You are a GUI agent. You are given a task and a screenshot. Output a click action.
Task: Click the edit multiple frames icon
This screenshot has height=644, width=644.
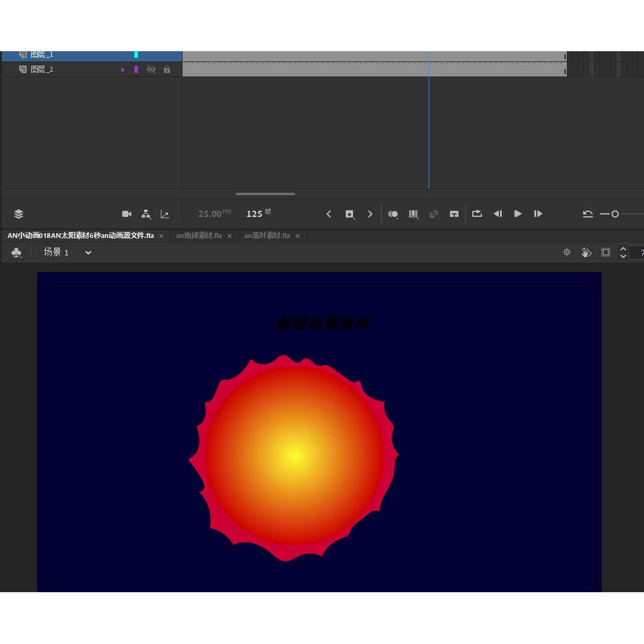[x=413, y=214]
